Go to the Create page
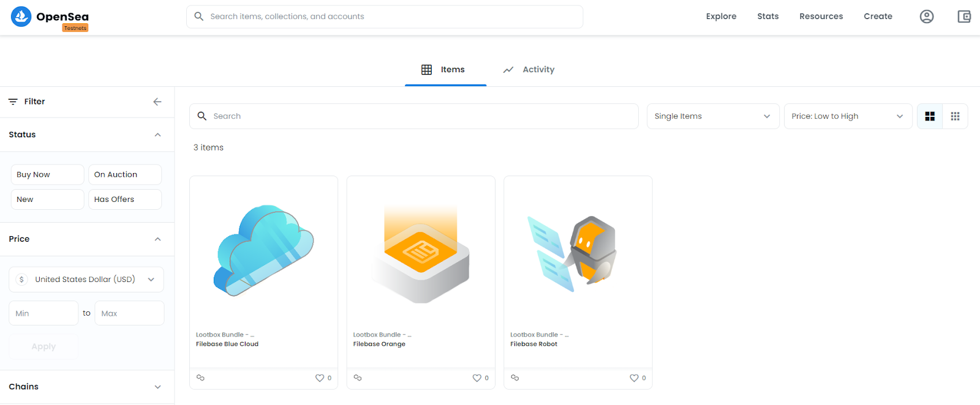This screenshot has height=405, width=980. tap(878, 17)
